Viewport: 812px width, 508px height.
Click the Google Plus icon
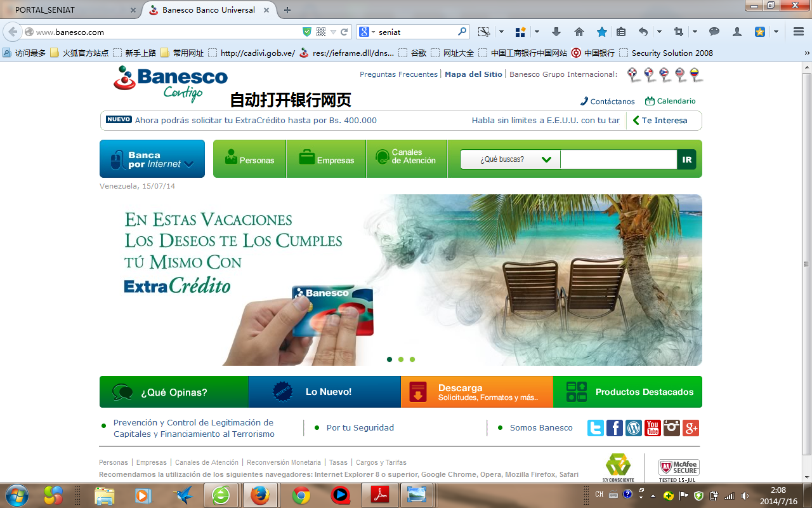point(690,428)
